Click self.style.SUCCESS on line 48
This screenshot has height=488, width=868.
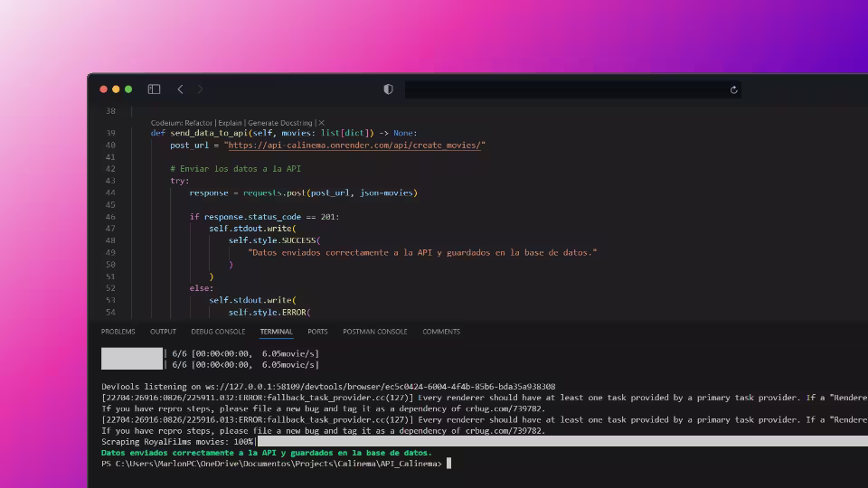pos(272,240)
